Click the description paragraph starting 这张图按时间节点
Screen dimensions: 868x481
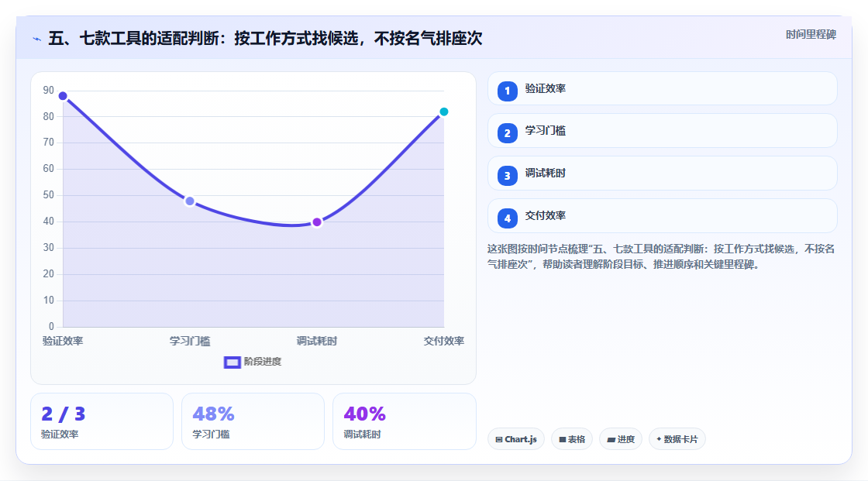click(x=661, y=256)
